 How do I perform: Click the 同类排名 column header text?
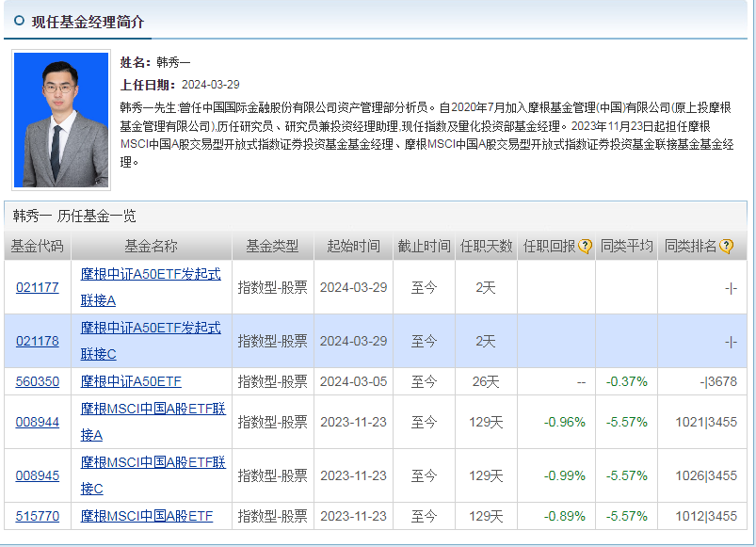point(690,247)
